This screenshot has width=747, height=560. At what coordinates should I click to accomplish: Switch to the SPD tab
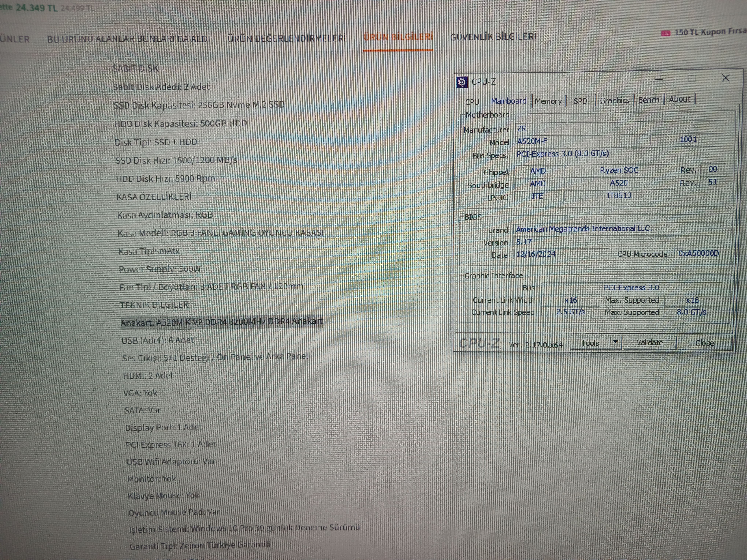tap(580, 101)
